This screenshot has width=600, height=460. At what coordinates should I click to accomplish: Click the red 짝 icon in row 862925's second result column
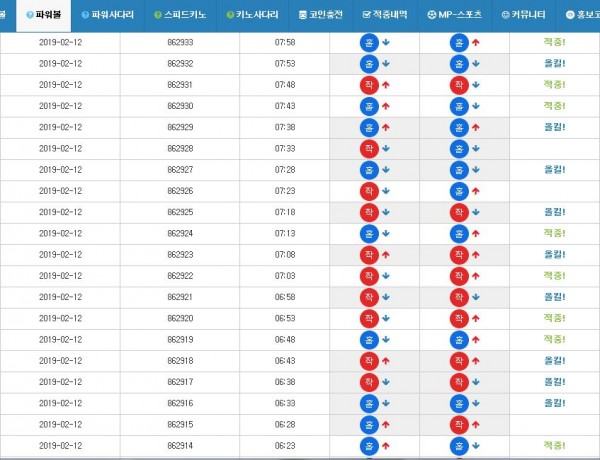pyautogui.click(x=458, y=212)
